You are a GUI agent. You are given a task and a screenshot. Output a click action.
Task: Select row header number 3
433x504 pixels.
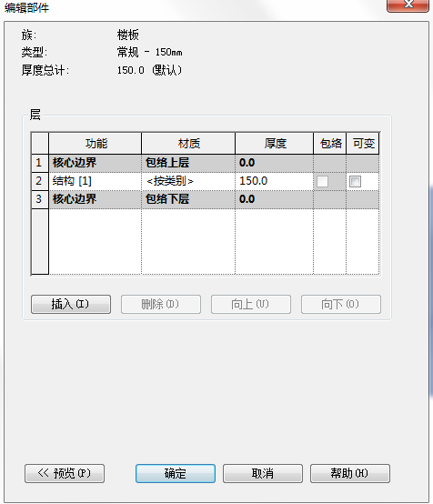40,199
